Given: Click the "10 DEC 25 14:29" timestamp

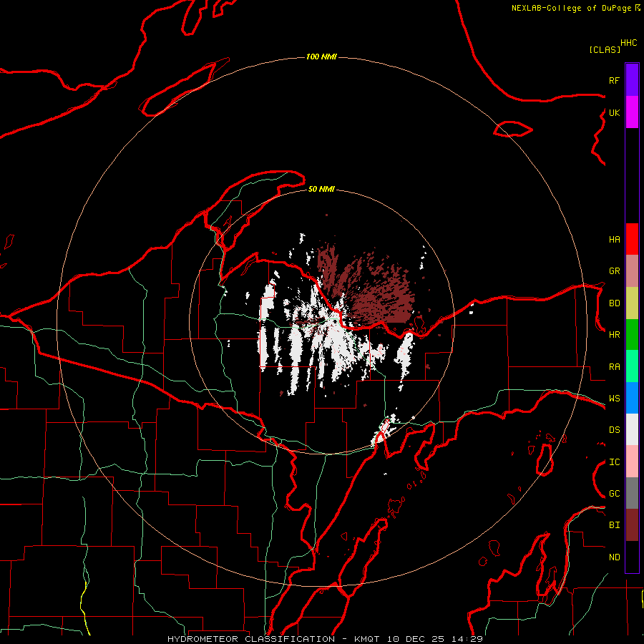Looking at the screenshot, I should click(x=435, y=639).
